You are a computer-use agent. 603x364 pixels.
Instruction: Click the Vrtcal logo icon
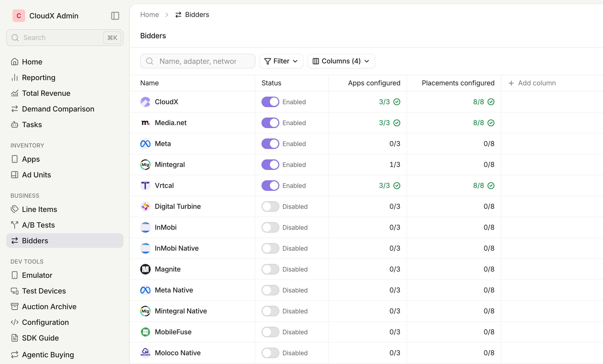coord(145,185)
